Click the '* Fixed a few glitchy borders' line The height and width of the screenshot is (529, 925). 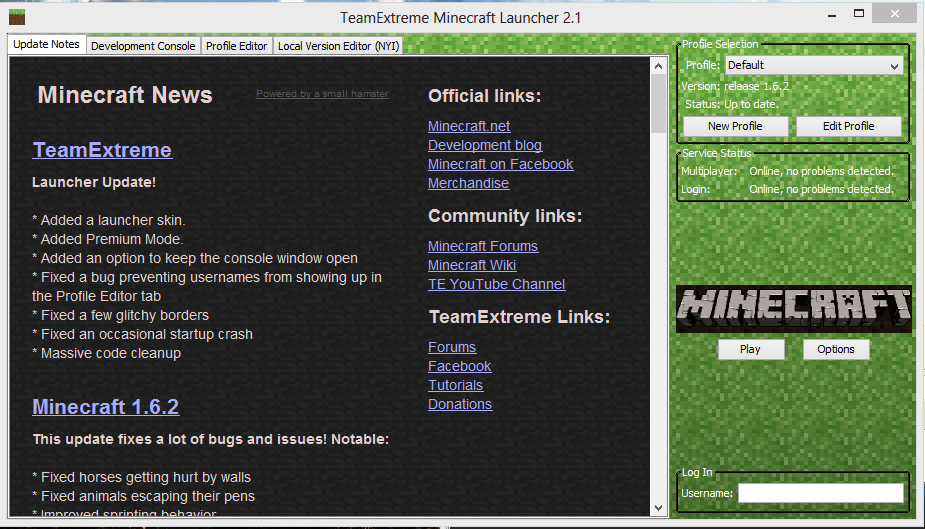tap(120, 316)
